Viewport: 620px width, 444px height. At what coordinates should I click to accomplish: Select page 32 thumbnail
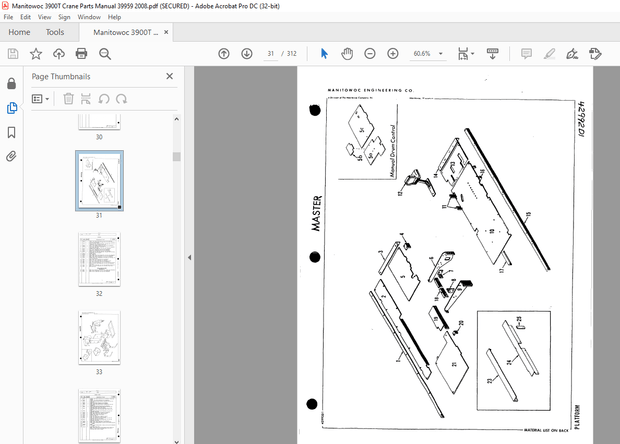(99, 259)
